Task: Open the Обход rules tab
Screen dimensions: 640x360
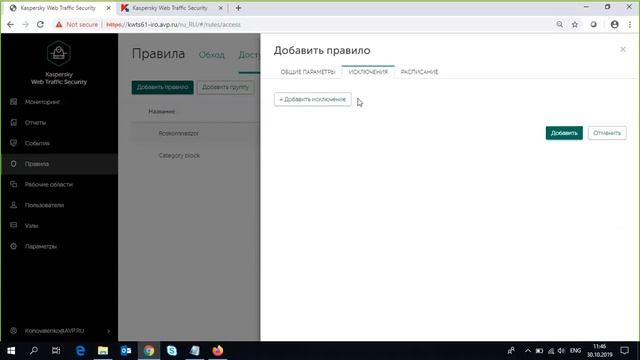Action: point(211,55)
